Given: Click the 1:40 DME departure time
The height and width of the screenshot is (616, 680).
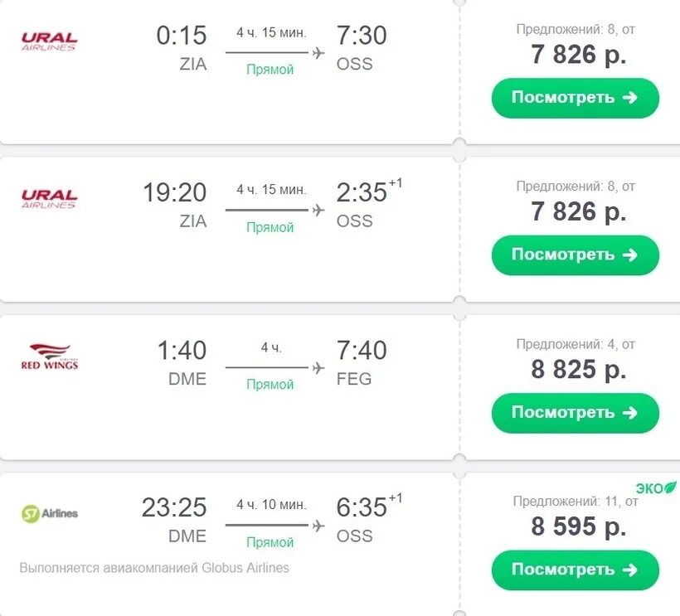Looking at the screenshot, I should coord(182,351).
